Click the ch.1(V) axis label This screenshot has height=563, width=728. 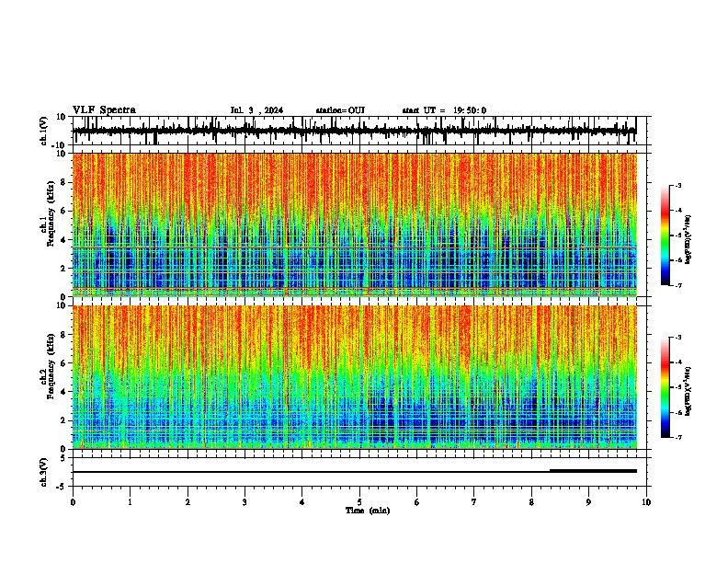pyautogui.click(x=44, y=131)
